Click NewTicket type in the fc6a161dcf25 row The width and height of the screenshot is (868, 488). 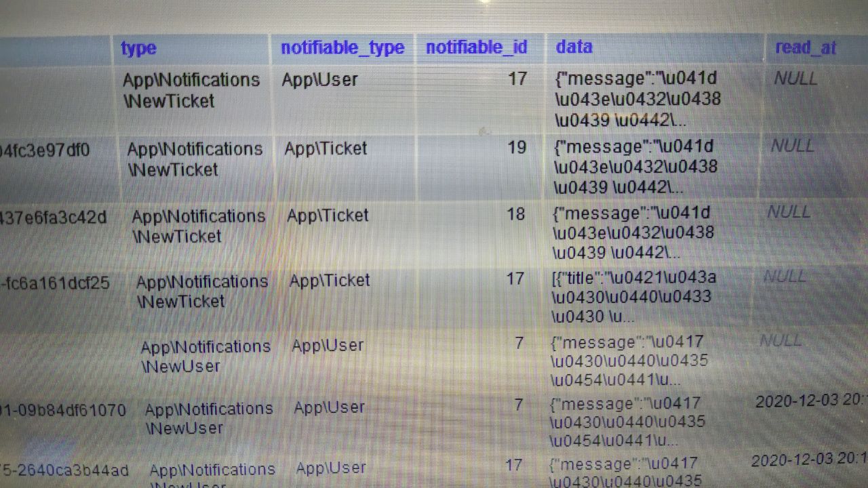[201, 291]
